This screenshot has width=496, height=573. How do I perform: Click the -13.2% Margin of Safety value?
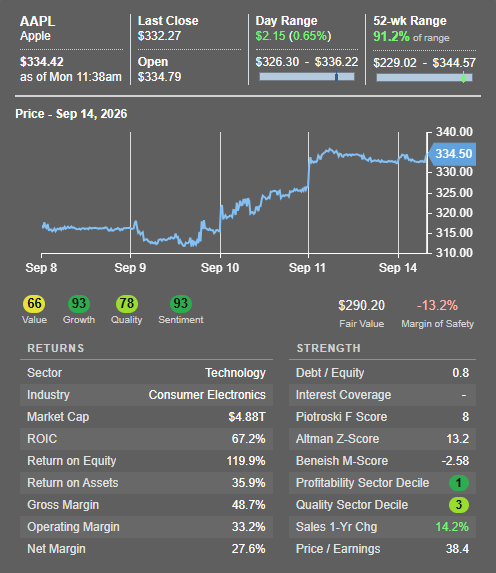tap(437, 306)
